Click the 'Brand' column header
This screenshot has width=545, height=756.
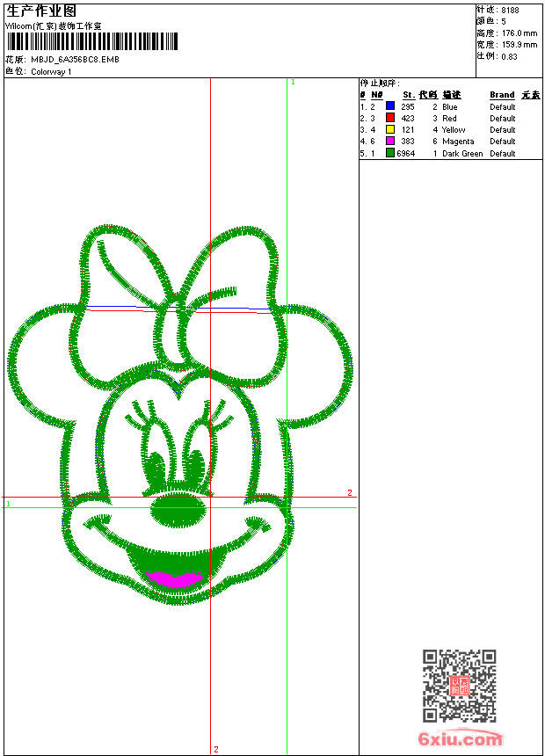pos(502,95)
